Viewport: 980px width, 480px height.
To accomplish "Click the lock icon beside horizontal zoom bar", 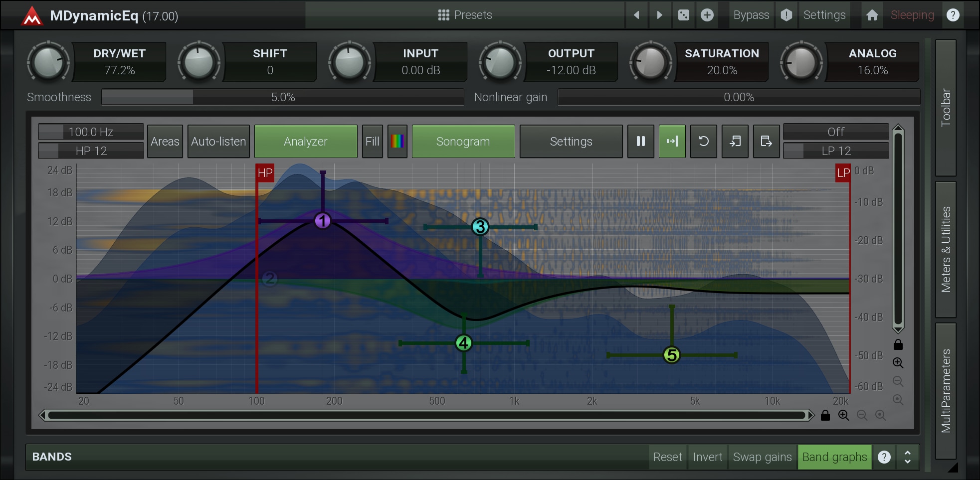I will [x=825, y=415].
